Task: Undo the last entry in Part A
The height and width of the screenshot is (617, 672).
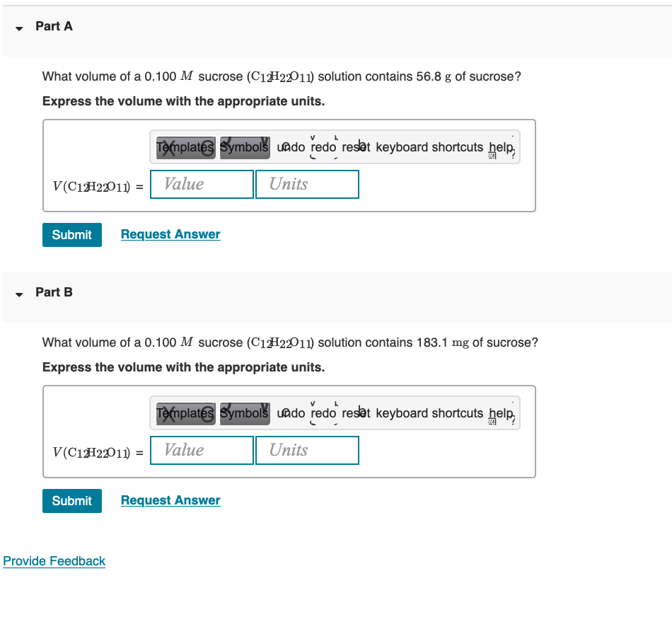Action: (x=291, y=146)
